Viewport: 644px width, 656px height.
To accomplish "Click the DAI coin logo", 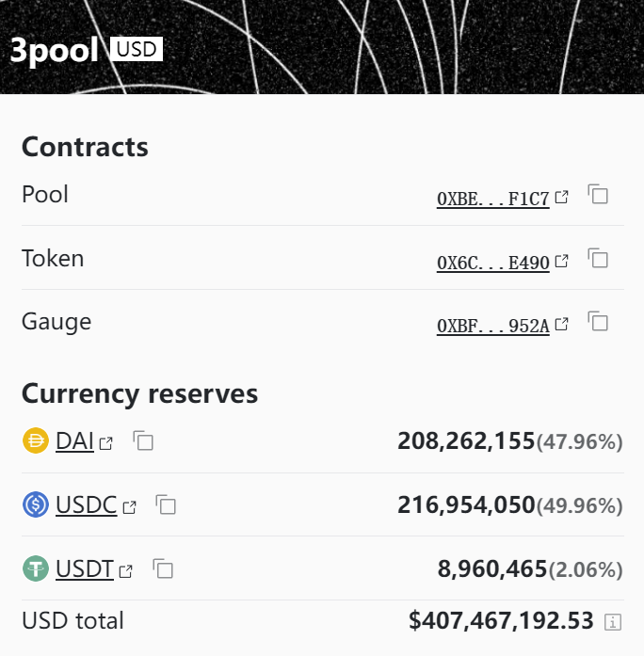I will click(36, 440).
